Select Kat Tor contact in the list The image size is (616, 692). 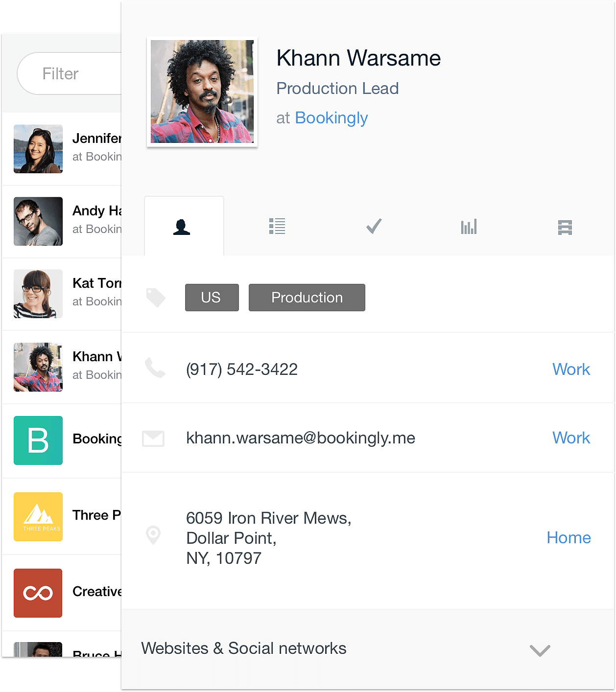[x=62, y=294]
